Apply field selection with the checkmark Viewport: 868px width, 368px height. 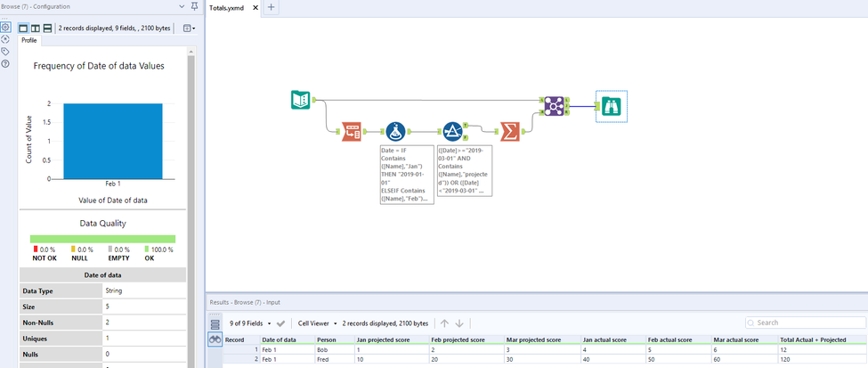click(x=280, y=323)
